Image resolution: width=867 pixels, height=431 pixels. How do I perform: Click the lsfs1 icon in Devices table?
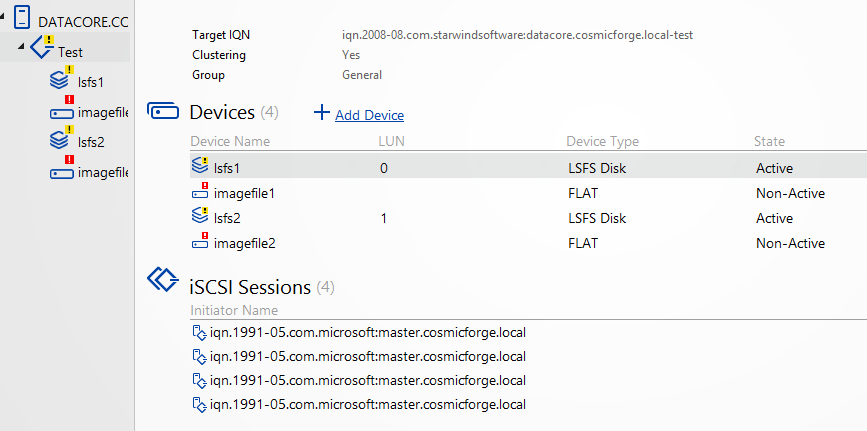click(200, 165)
